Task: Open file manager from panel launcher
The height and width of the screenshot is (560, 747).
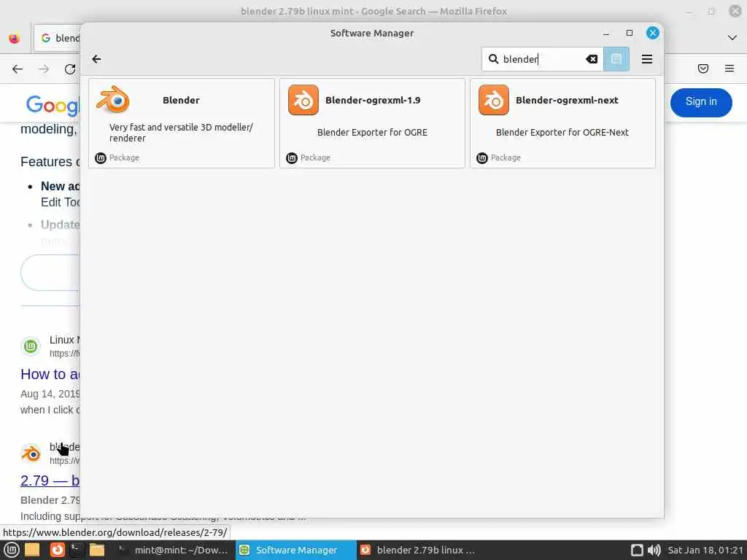Action: 97,550
